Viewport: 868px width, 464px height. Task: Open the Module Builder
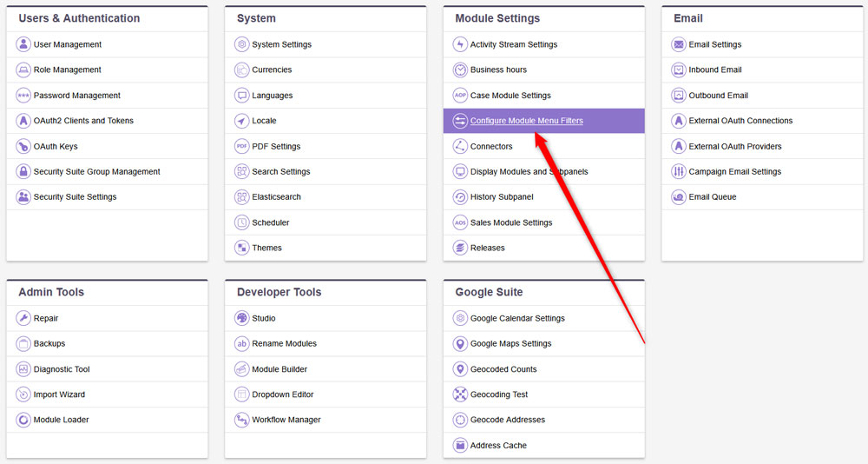point(279,369)
